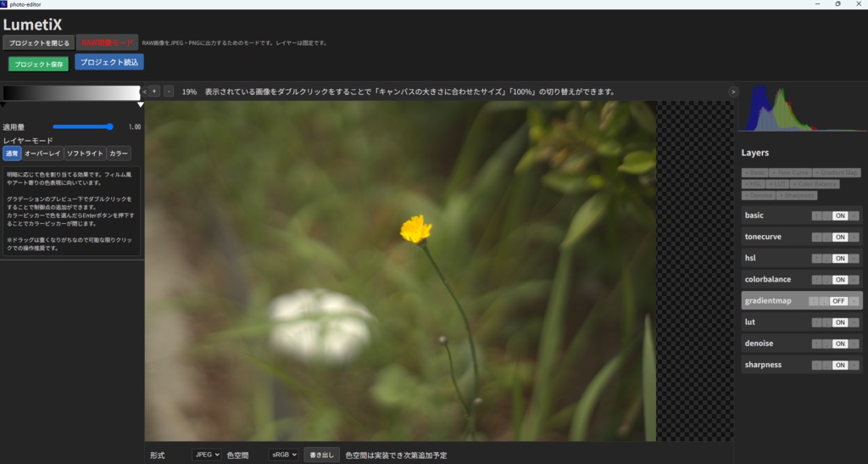This screenshot has width=868, height=464.
Task: Remove the sharpness layer with x
Action: 854,365
